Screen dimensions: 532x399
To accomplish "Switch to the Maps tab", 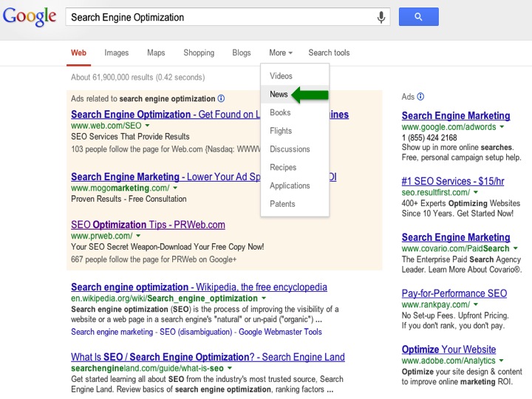I will 156,53.
